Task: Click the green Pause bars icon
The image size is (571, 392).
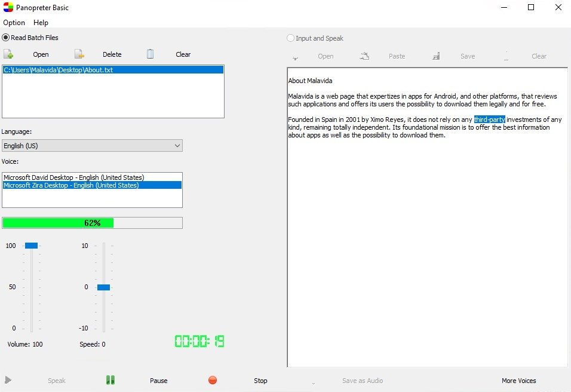Action: pyautogui.click(x=110, y=380)
